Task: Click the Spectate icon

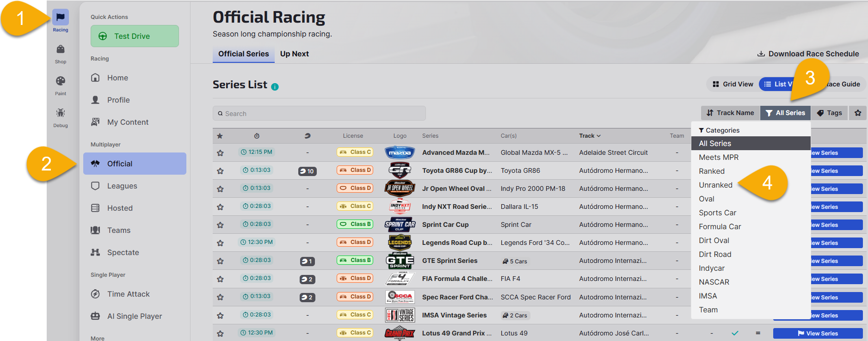Action: click(x=95, y=252)
